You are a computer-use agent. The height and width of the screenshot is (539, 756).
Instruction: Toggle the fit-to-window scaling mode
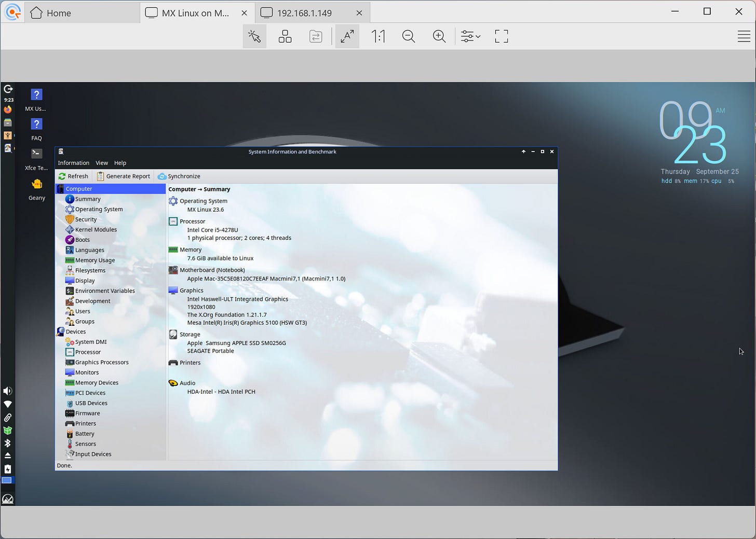point(347,36)
